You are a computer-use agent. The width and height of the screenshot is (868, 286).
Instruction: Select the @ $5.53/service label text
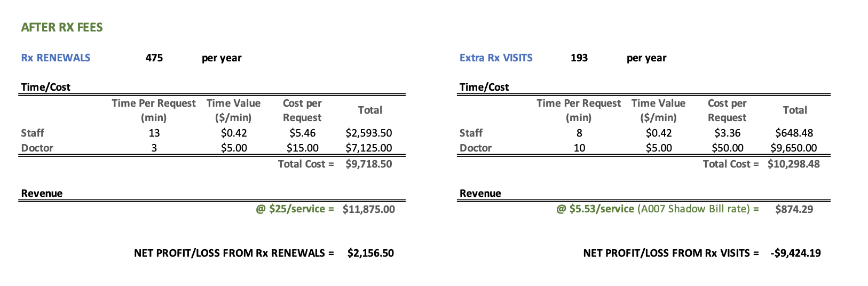tap(595, 209)
